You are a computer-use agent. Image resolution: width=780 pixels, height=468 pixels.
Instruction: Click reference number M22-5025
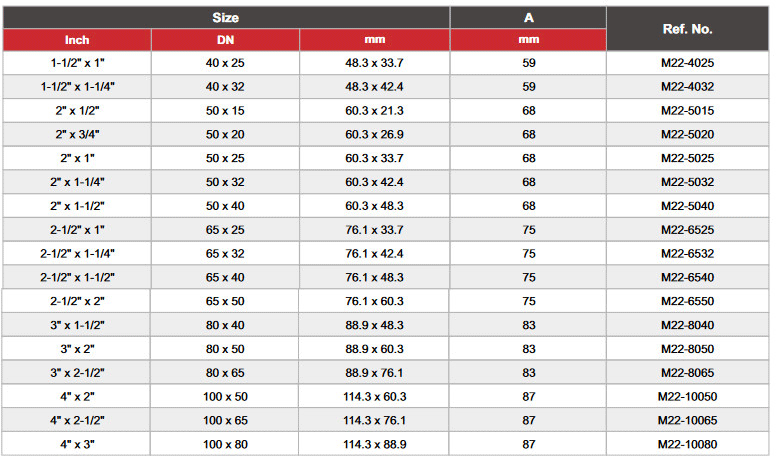687,158
